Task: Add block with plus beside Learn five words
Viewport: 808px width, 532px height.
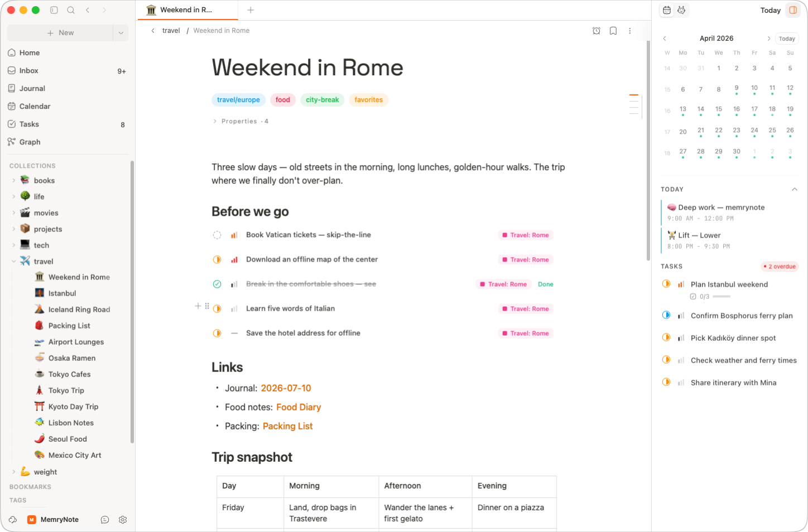Action: pyautogui.click(x=198, y=306)
